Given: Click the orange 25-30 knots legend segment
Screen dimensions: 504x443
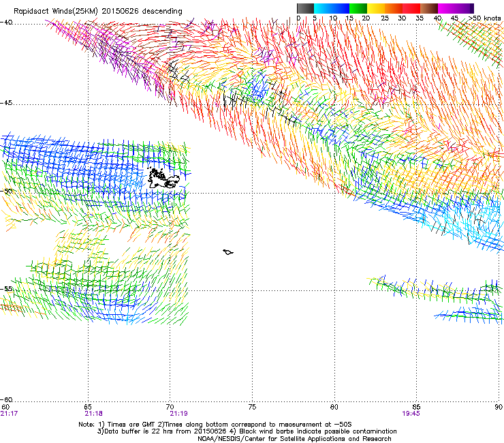Looking at the screenshot, I should tap(394, 8).
